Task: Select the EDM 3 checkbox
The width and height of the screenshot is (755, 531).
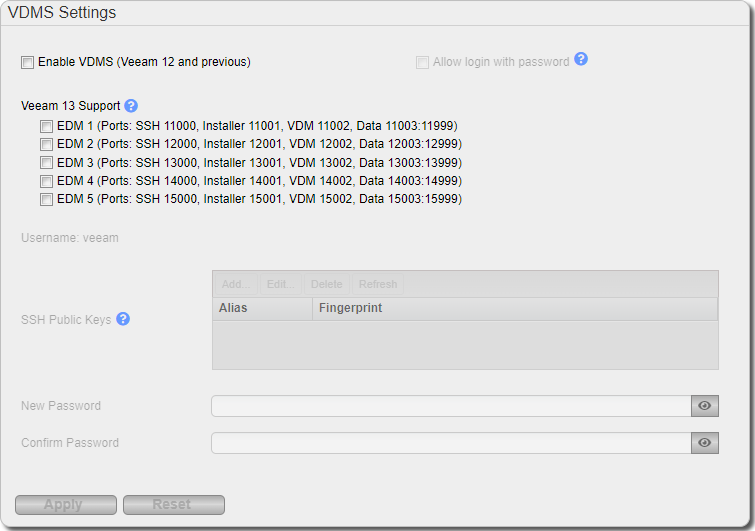Action: coord(46,163)
